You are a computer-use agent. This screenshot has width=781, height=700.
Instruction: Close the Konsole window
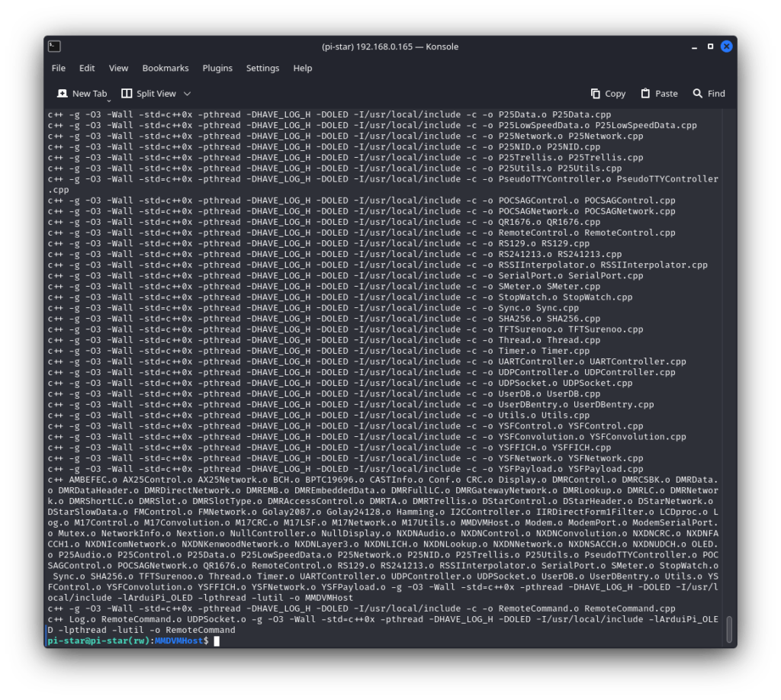[x=727, y=47]
